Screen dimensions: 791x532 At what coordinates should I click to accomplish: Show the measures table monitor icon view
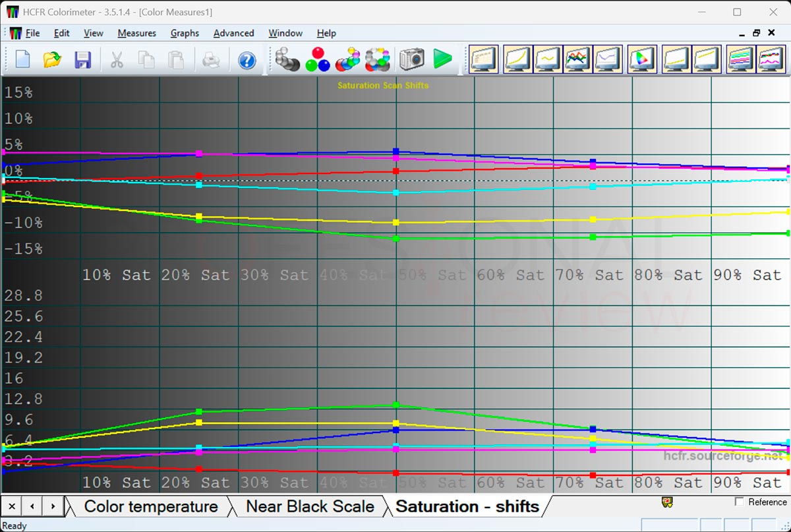pyautogui.click(x=484, y=59)
